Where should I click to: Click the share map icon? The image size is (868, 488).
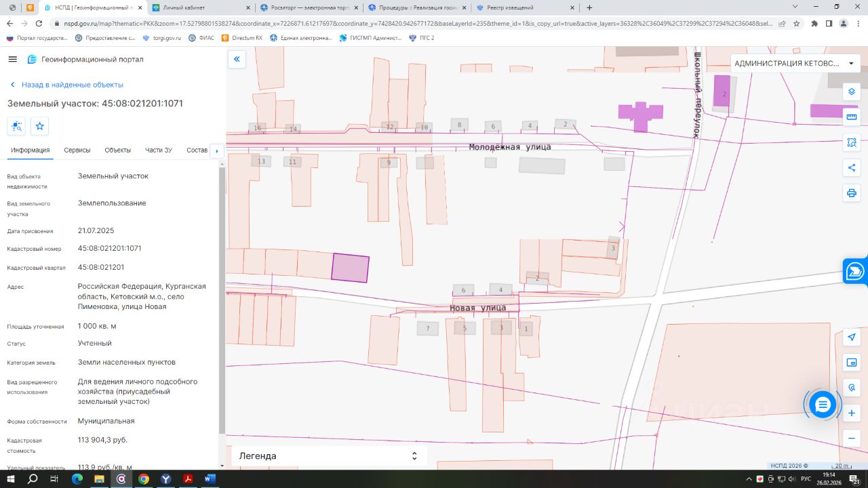[852, 167]
